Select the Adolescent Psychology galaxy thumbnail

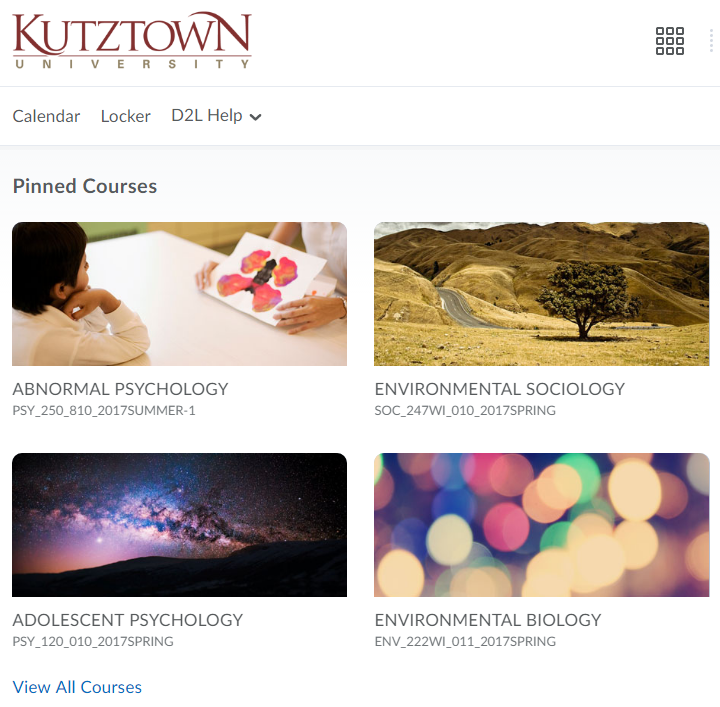[x=180, y=525]
